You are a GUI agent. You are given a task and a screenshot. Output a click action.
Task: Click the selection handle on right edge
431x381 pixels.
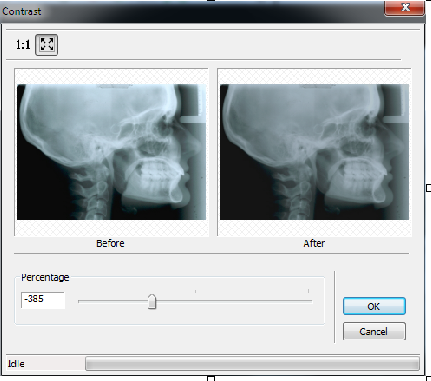click(x=429, y=188)
